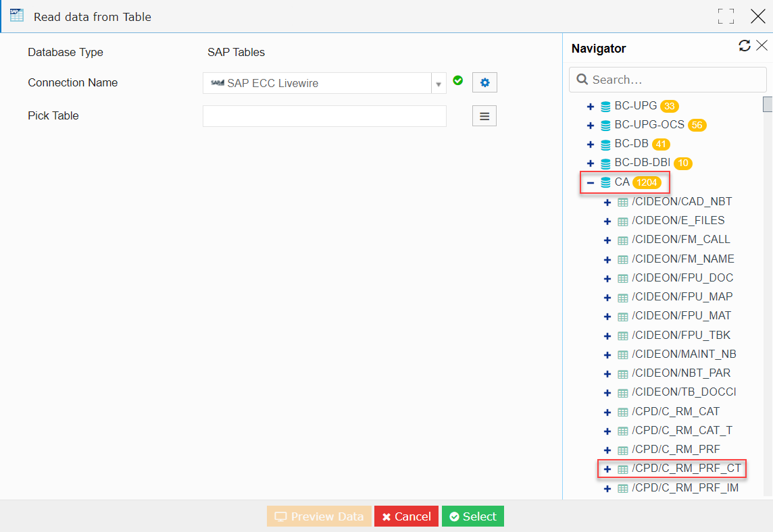Expand the /CPD/C_RM_PRF_IM table

point(607,489)
